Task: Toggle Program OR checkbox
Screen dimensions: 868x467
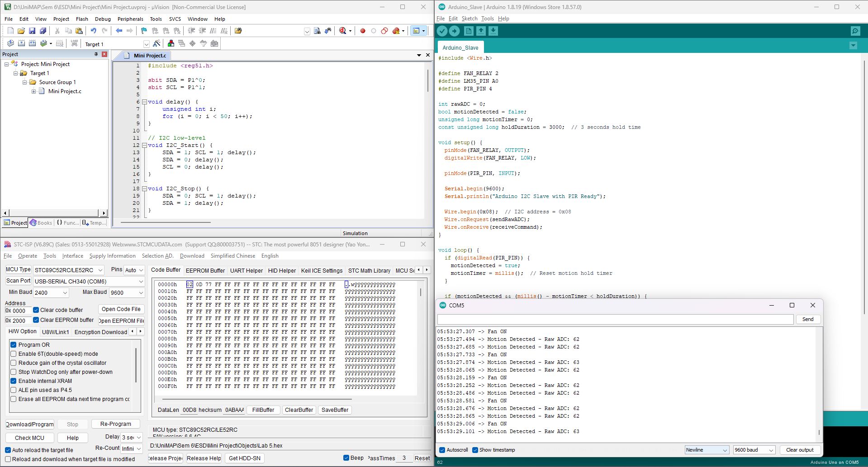Action: pyautogui.click(x=14, y=344)
